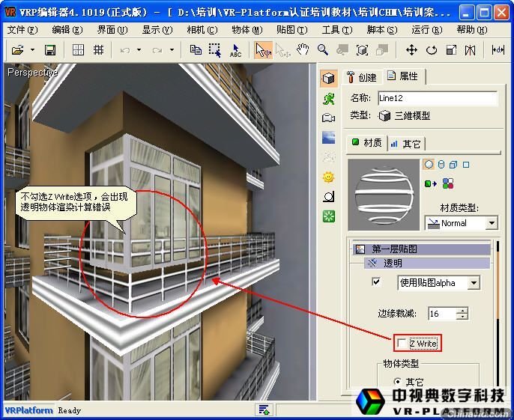Screen dimensions: 514x420
Task: Choose the rotate tool in toolbar
Action: click(432, 50)
